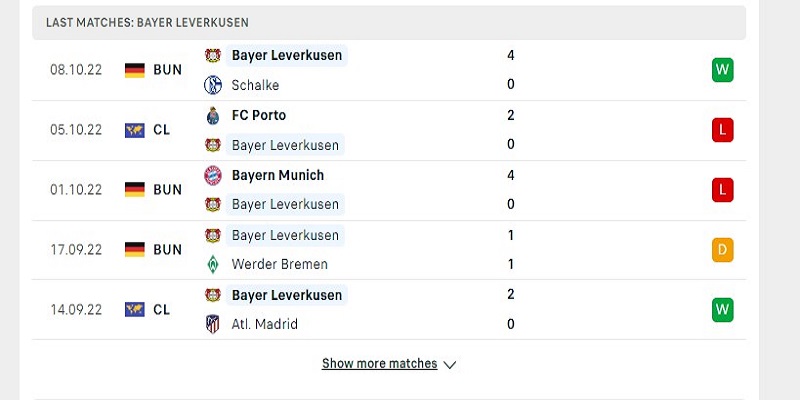Open Bayern Munich team name link

point(278,176)
